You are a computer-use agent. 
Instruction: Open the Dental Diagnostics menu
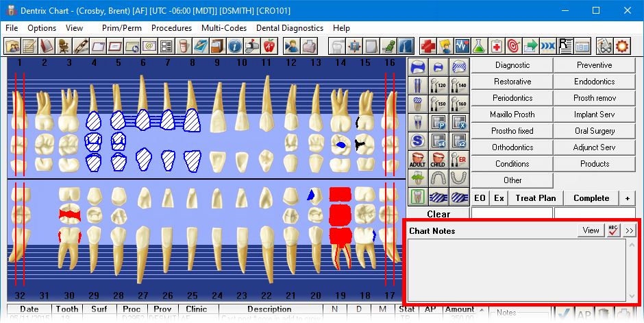[290, 28]
